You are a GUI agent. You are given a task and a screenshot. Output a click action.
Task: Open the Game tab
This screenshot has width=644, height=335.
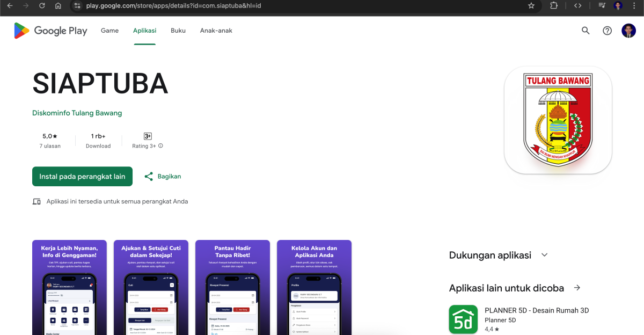tap(109, 31)
